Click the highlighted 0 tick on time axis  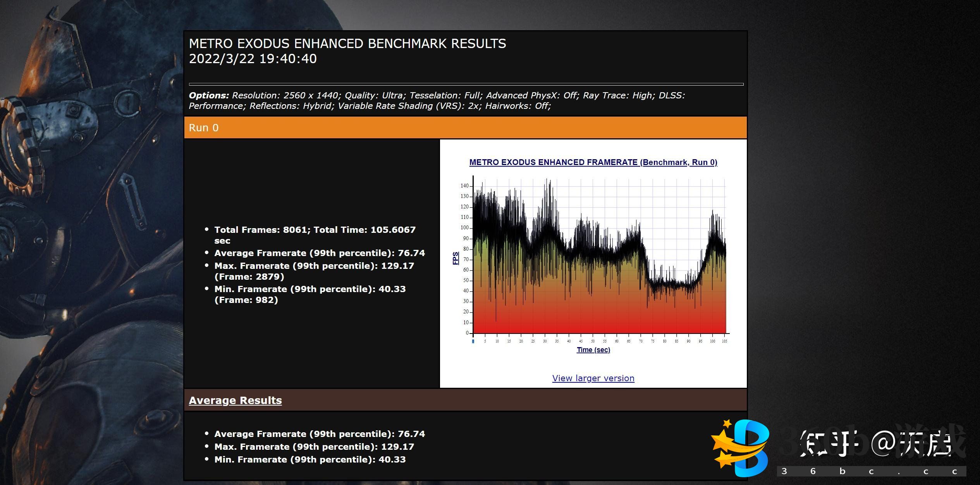(x=473, y=341)
